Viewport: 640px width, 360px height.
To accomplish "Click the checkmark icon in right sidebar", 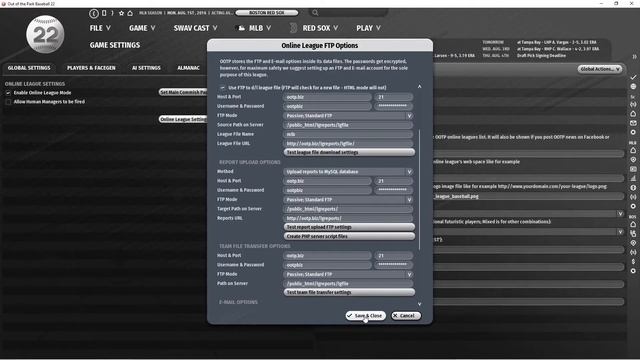I will [x=633, y=77].
